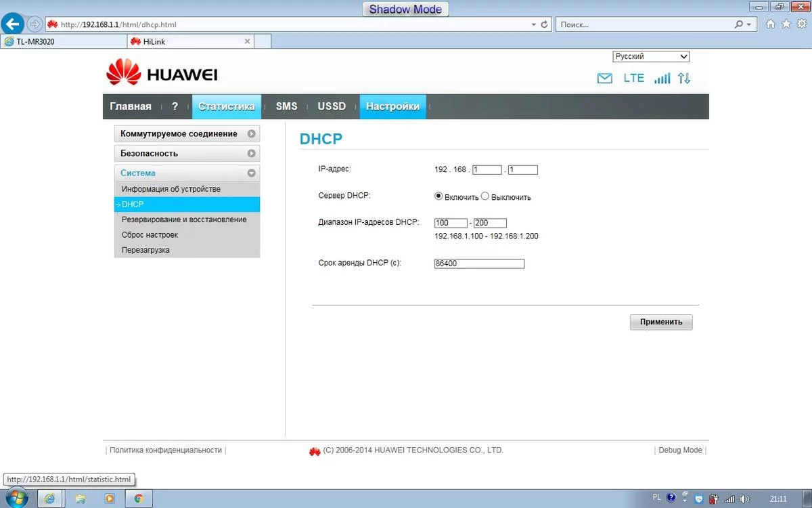Expand the Коммутируемое соединение section
Viewport: 812px width, 508px height.
point(186,134)
